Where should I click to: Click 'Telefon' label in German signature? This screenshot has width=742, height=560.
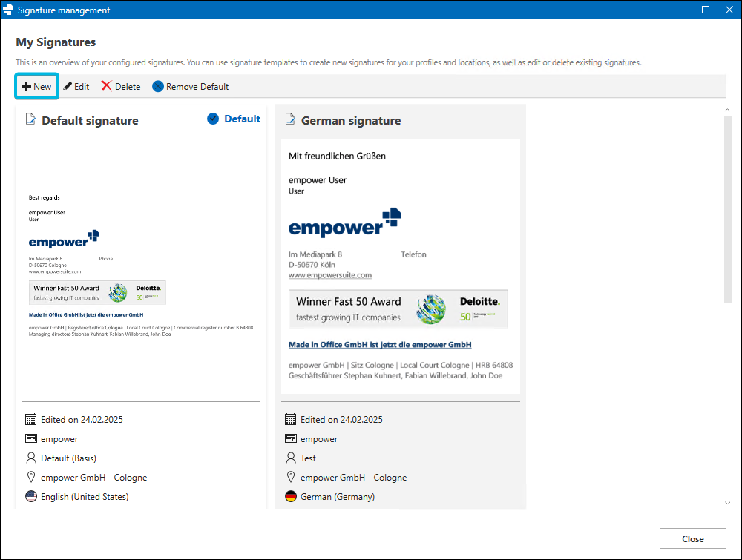pyautogui.click(x=413, y=254)
